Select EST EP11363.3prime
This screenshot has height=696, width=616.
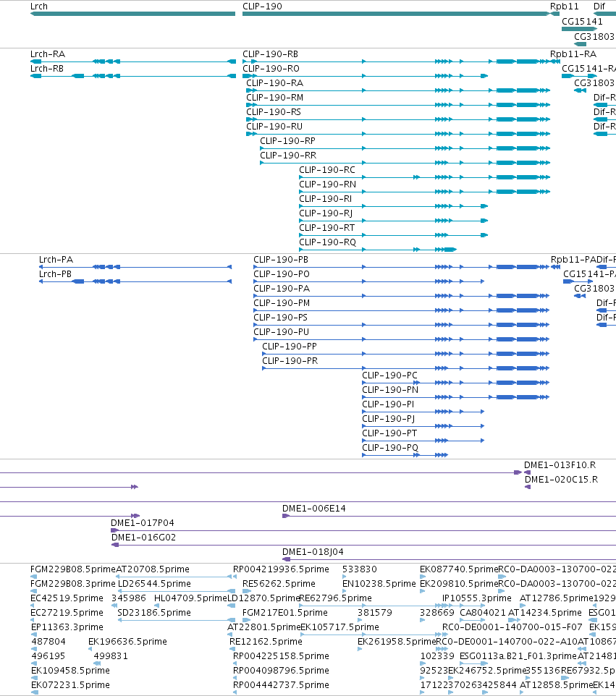coord(67,627)
